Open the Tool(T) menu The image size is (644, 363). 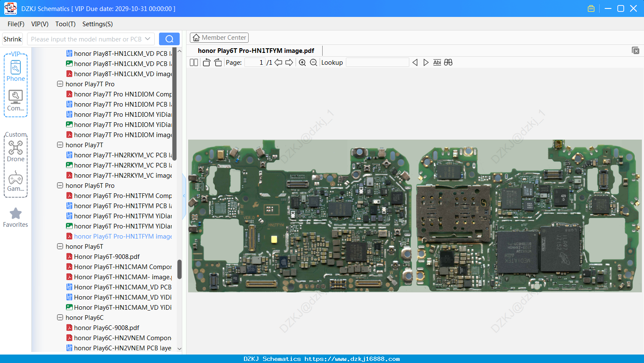click(66, 24)
